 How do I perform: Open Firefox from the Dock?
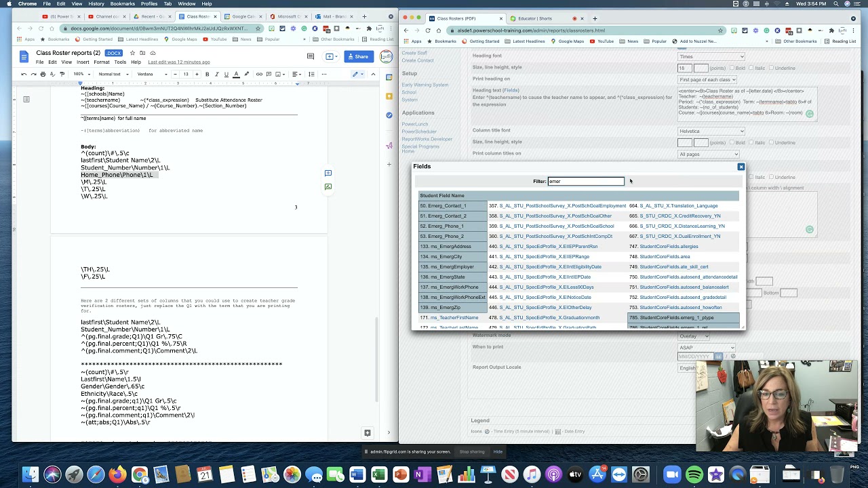[x=117, y=474]
